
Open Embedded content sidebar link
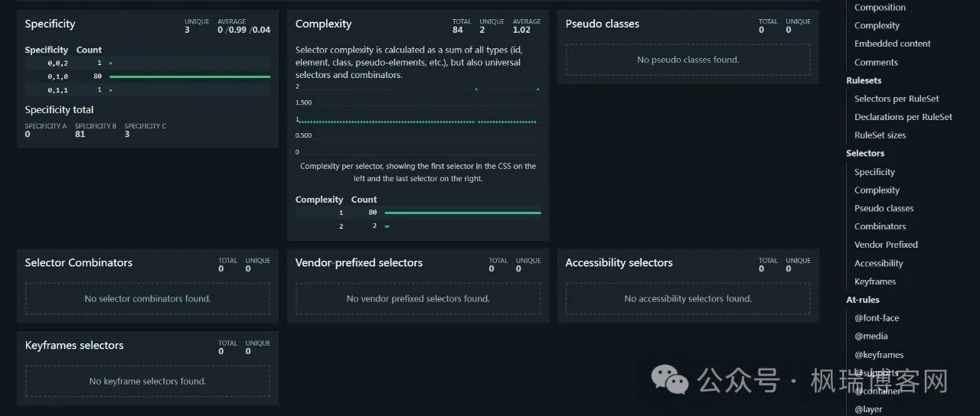[893, 44]
